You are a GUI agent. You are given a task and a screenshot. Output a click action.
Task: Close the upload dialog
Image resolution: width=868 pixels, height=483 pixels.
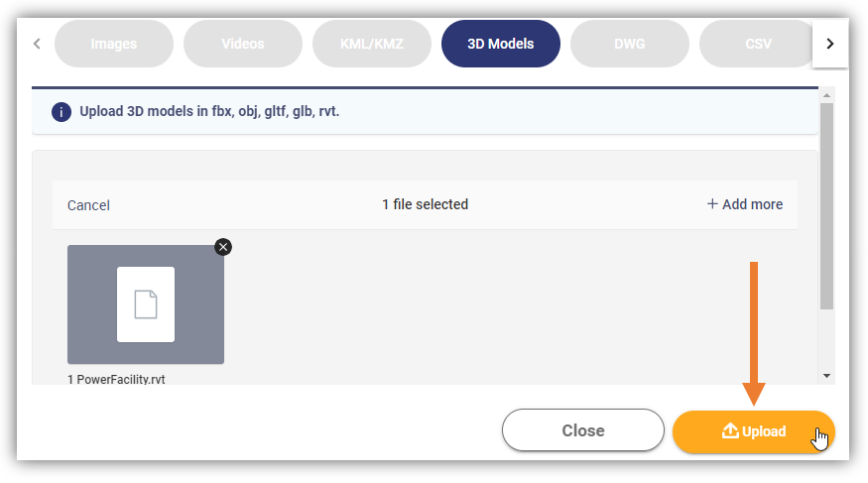(x=583, y=429)
